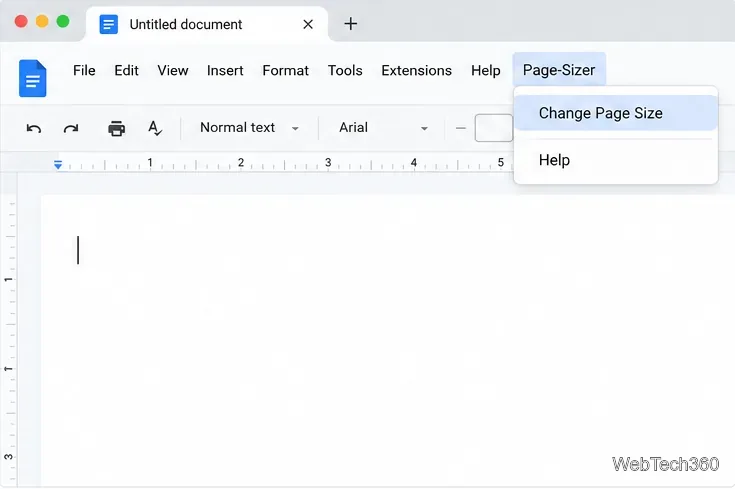This screenshot has width=735, height=489.
Task: Click the yellow minimize window button
Action: point(42,21)
